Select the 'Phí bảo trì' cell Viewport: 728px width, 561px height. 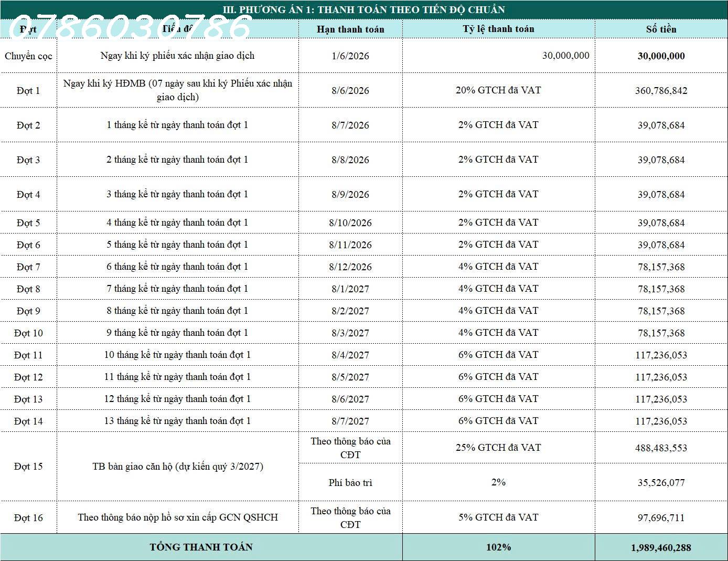[350, 482]
